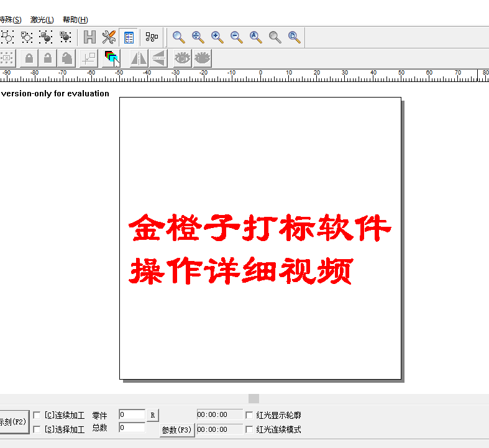Viewport: 489px width, 448px height.
Task: Check the 红光显示轮廓 checkbox
Action: [249, 415]
